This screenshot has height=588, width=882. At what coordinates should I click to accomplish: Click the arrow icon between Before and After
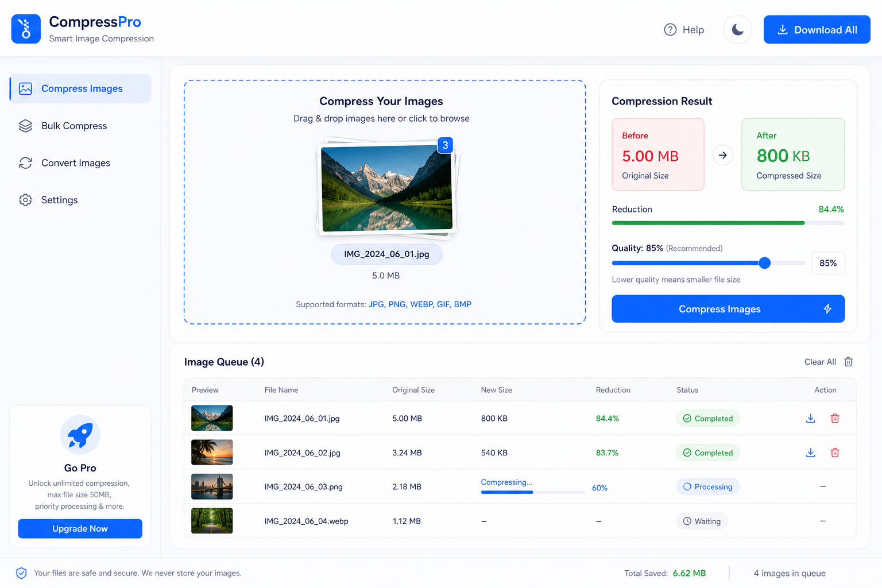coord(723,155)
